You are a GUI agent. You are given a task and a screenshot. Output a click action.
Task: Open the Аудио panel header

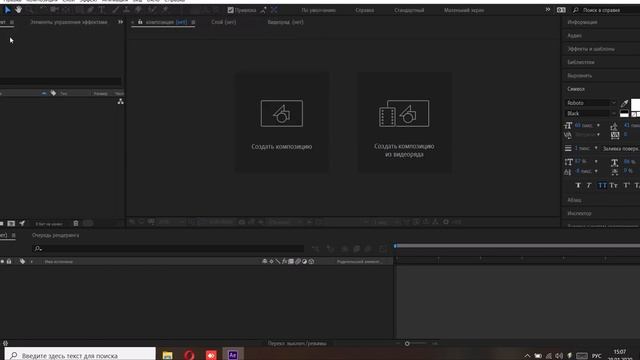click(x=574, y=36)
